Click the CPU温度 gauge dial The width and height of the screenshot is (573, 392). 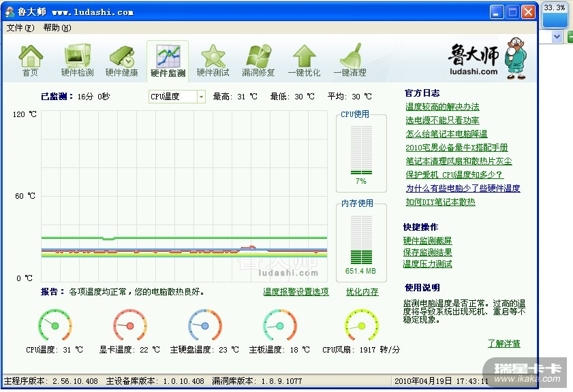55,325
